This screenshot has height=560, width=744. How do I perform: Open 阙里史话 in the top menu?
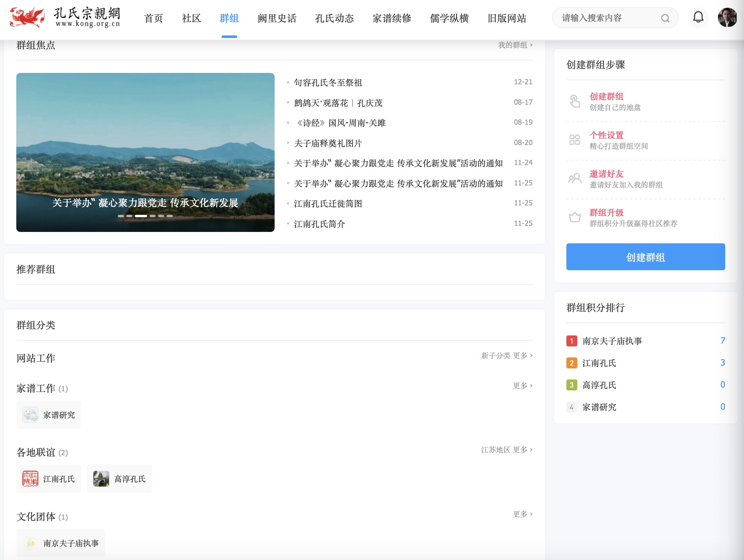point(277,18)
